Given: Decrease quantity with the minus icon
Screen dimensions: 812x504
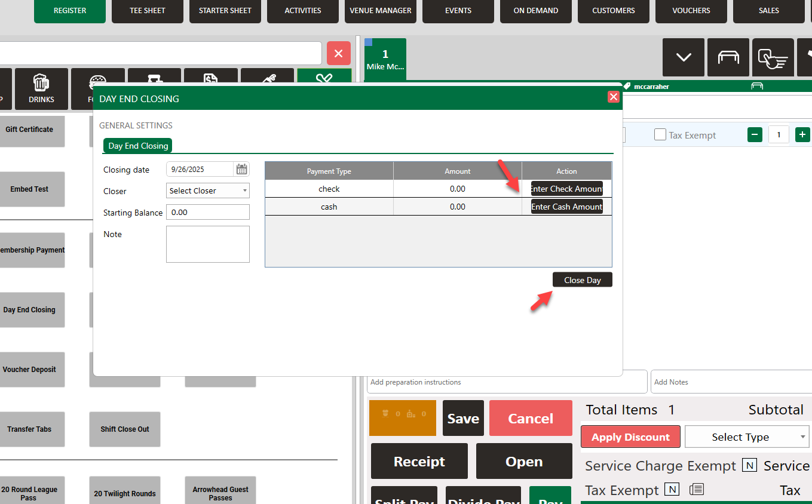Looking at the screenshot, I should 755,134.
